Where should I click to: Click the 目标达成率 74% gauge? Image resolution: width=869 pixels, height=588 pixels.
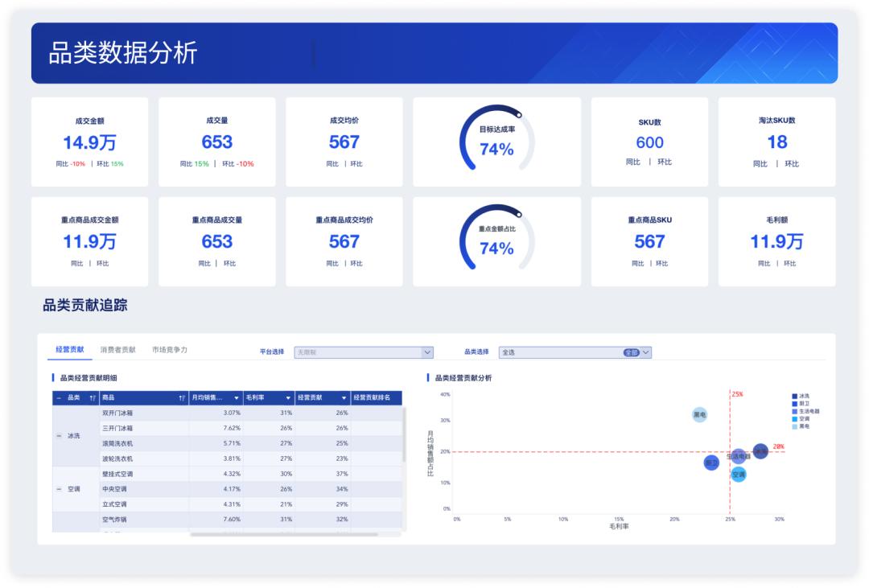[497, 138]
